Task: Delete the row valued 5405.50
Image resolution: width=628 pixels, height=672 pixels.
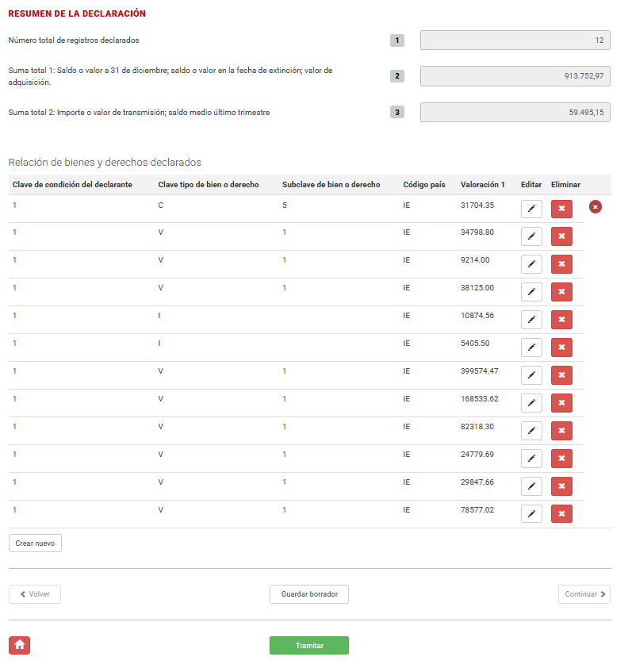Action: (561, 348)
